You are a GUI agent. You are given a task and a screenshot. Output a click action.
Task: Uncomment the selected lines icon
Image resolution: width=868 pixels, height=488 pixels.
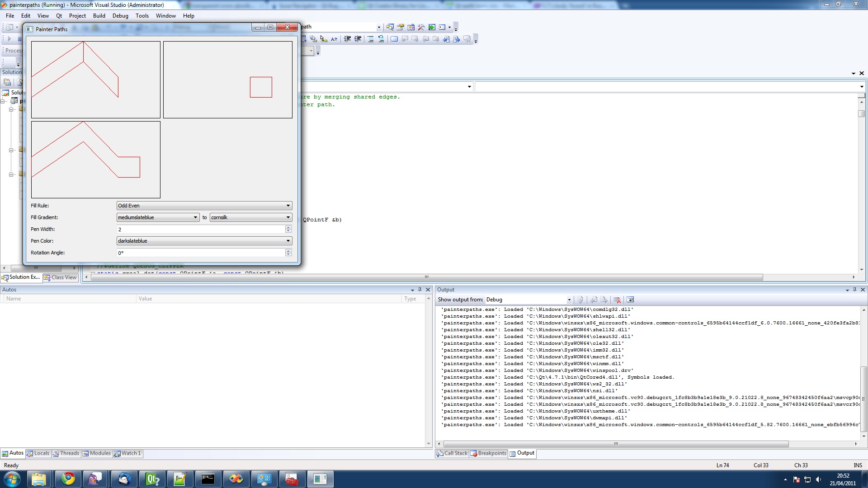pos(381,39)
